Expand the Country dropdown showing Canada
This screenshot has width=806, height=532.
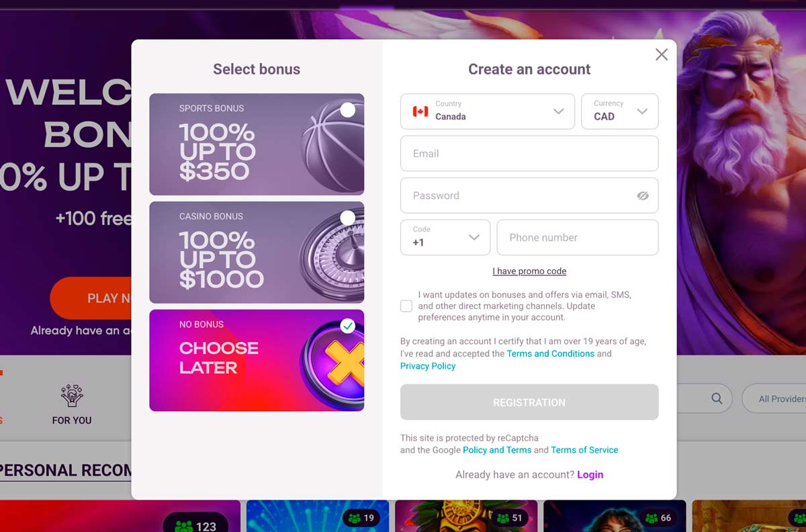pos(488,112)
